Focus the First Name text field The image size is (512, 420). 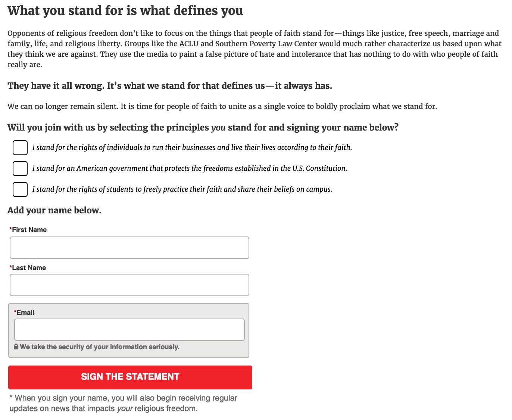point(129,248)
